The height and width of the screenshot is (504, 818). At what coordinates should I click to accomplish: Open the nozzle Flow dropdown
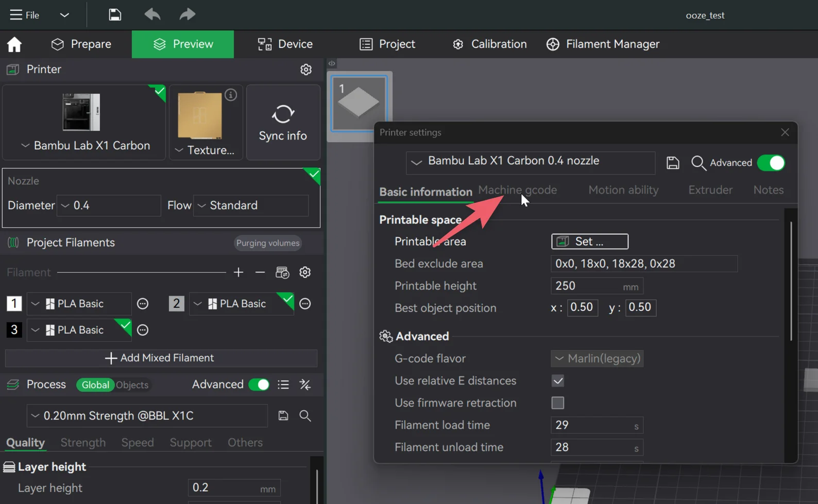point(251,205)
